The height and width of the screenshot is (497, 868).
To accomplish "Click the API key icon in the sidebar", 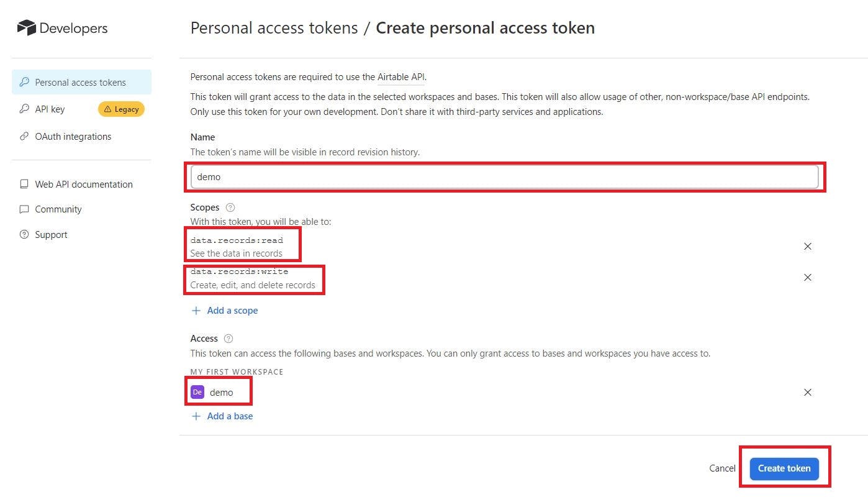I will 24,109.
